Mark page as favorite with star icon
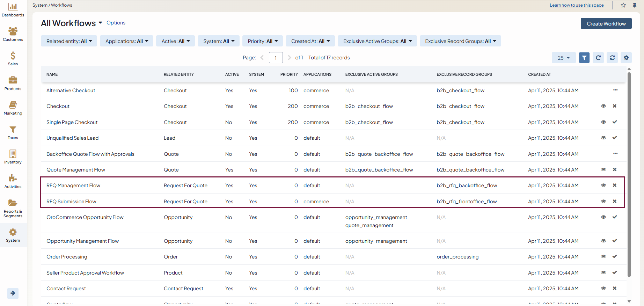 pos(623,5)
